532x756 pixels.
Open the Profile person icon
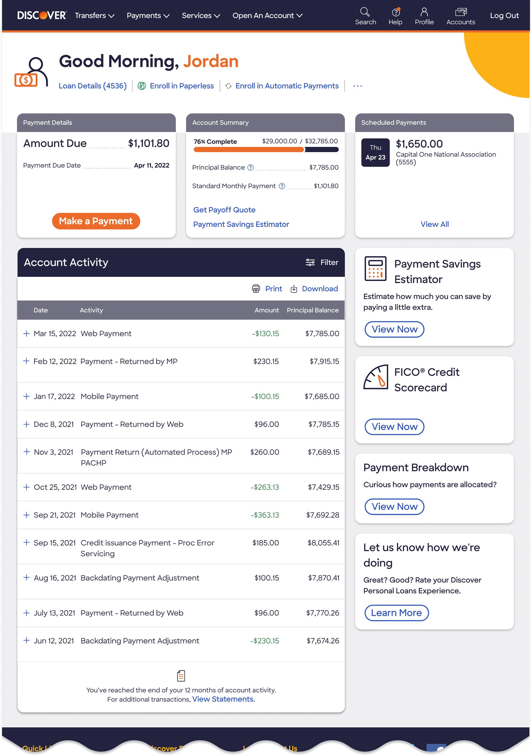(x=424, y=12)
